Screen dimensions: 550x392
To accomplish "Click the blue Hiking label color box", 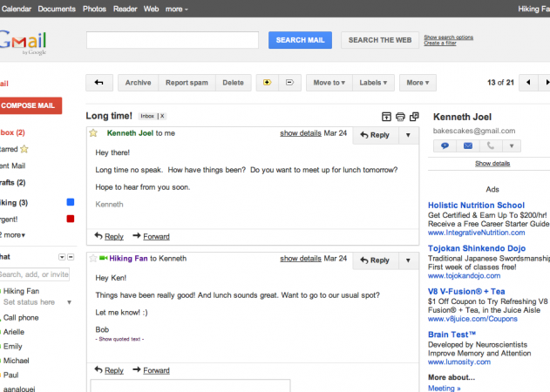I will click(71, 203).
